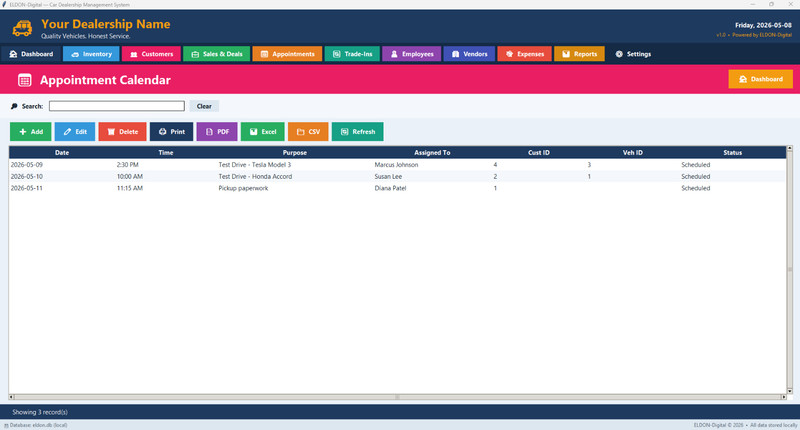The width and height of the screenshot is (800, 430).
Task: Click the orange Dashboard button in the header
Action: pos(761,79)
